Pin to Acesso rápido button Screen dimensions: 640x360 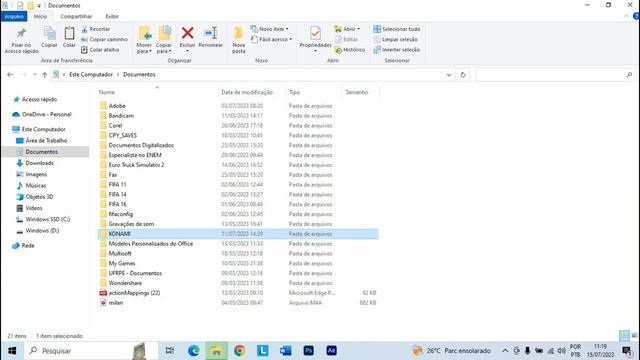tap(21, 40)
